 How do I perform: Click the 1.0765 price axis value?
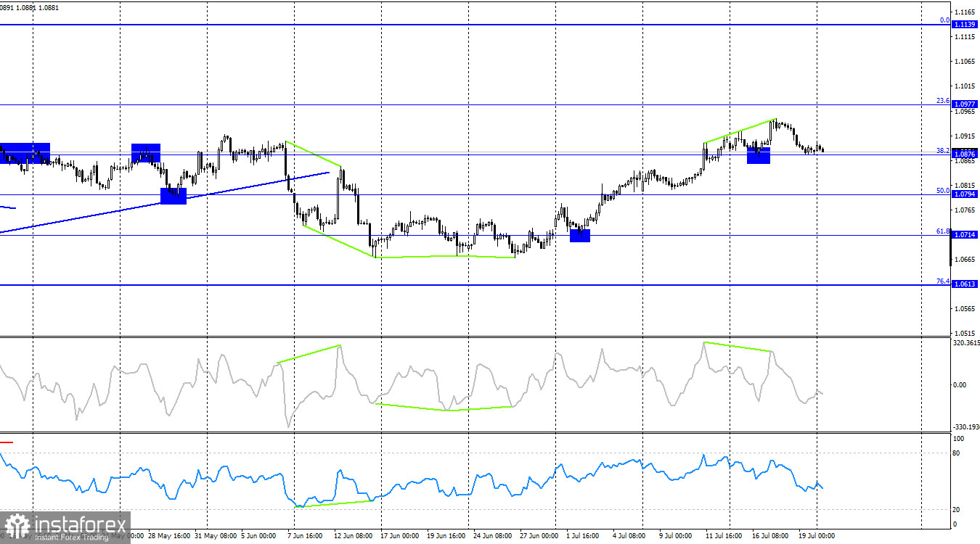[x=966, y=210]
